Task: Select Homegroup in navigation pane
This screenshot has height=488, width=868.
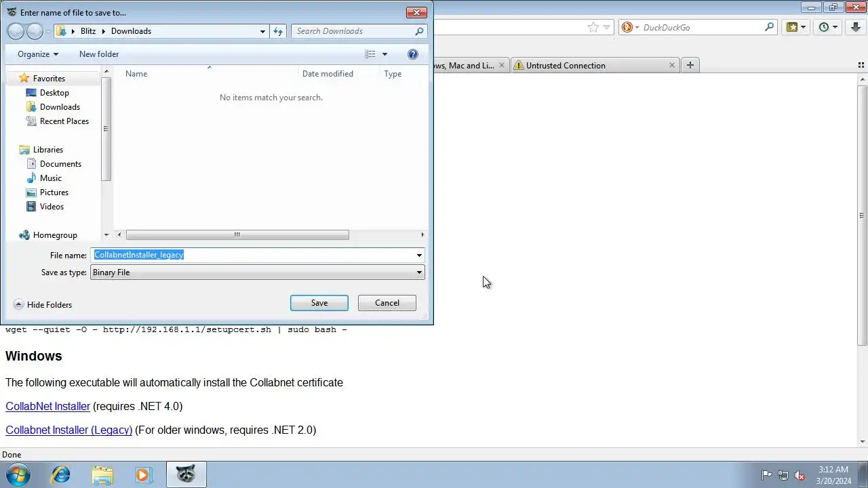Action: pos(55,235)
